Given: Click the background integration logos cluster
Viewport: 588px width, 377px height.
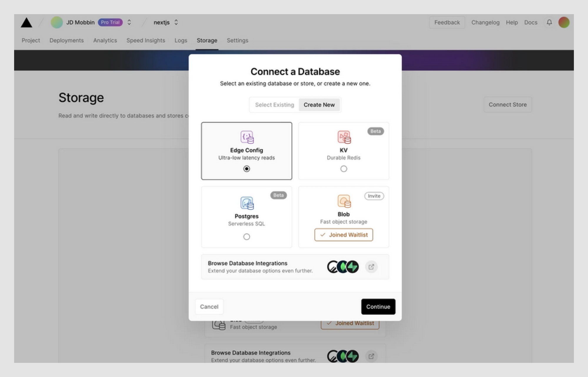Looking at the screenshot, I should point(343,356).
